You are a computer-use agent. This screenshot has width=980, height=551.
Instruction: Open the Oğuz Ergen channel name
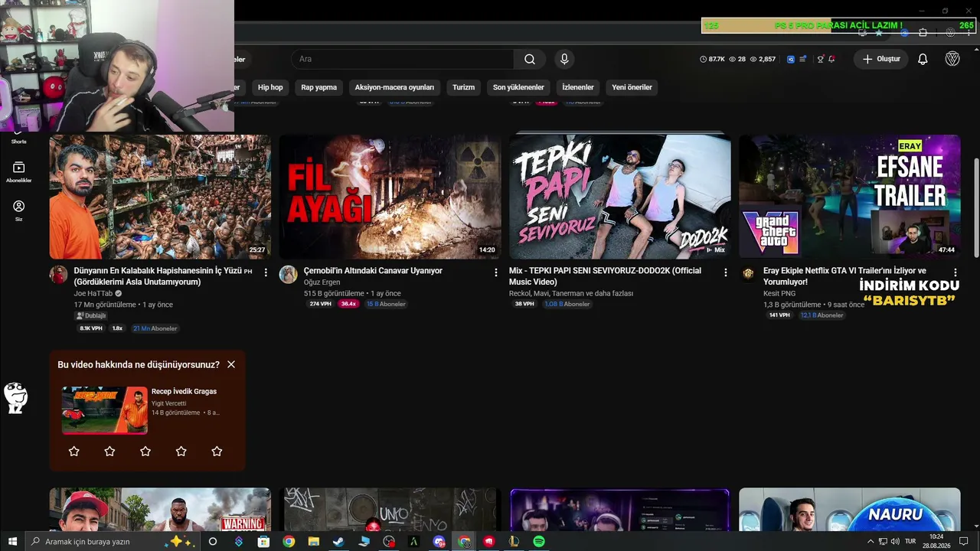[322, 282]
